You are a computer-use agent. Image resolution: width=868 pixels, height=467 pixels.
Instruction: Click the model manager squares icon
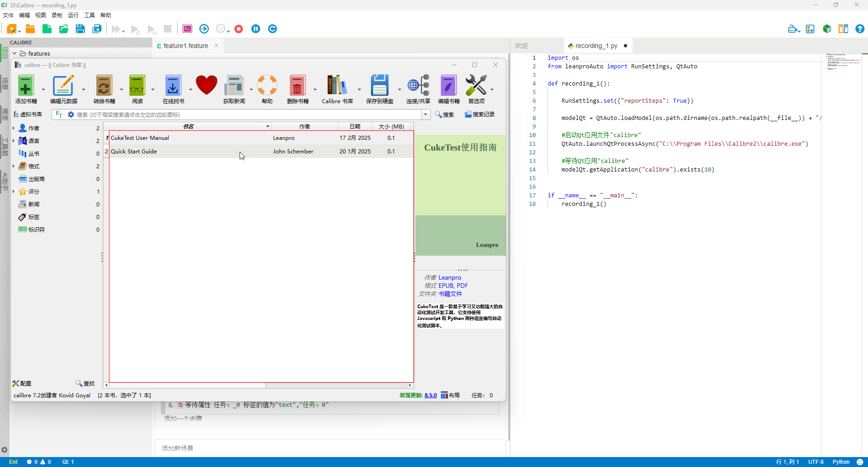pyautogui.click(x=810, y=29)
